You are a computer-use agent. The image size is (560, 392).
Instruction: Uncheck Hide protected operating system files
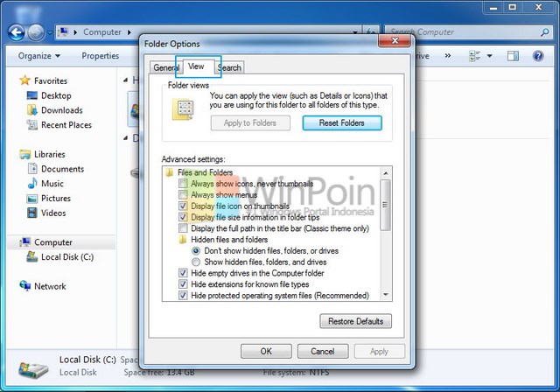183,296
